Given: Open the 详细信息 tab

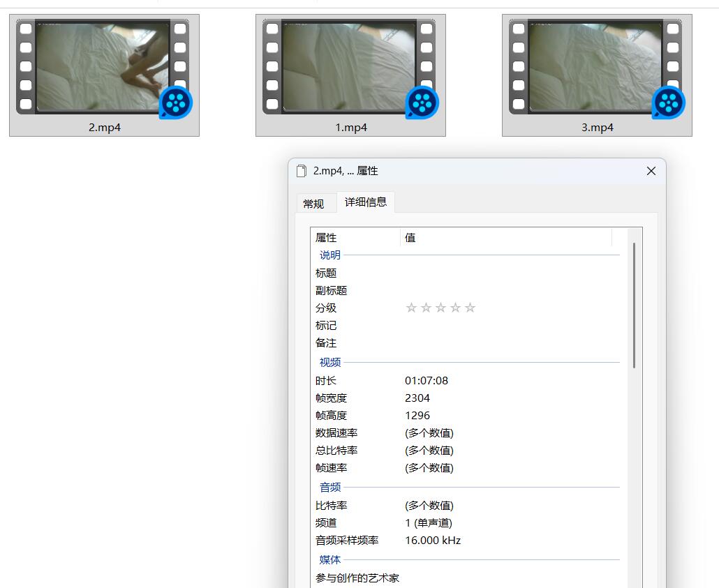Looking at the screenshot, I should [x=366, y=202].
